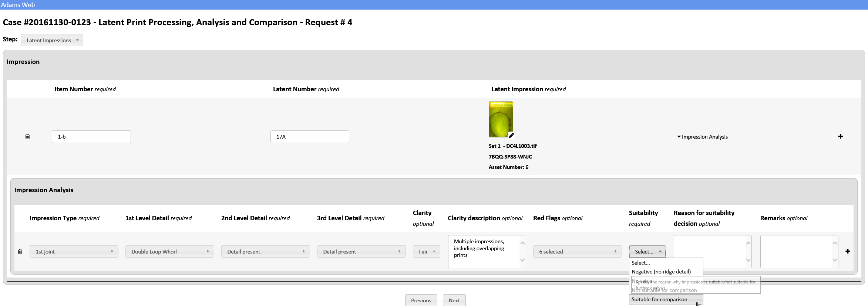The width and height of the screenshot is (868, 306).
Task: Choose Negative (no ridge detail) option
Action: 661,272
